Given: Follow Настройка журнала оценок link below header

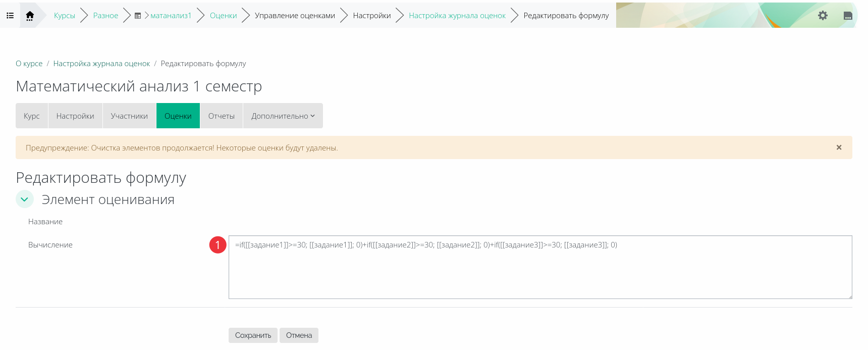Looking at the screenshot, I should click(101, 64).
